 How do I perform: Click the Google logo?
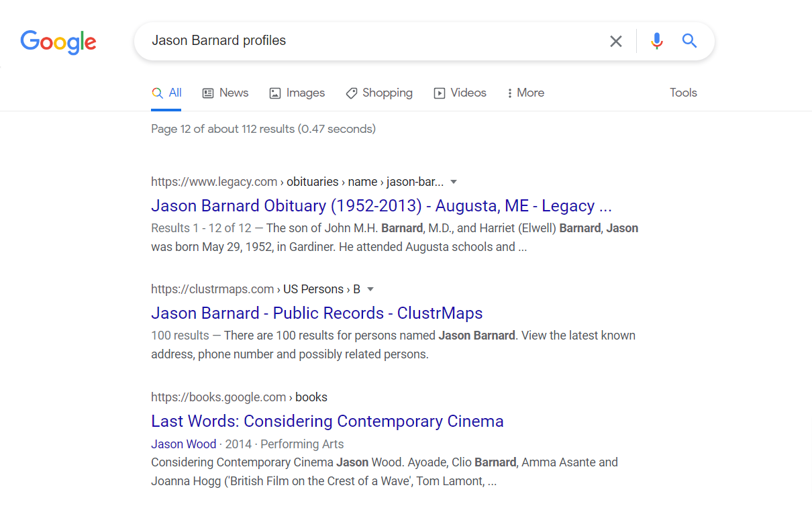[x=58, y=42]
